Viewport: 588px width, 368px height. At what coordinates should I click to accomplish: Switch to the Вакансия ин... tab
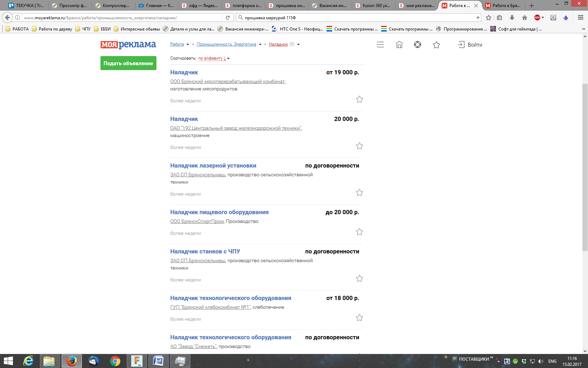(330, 6)
